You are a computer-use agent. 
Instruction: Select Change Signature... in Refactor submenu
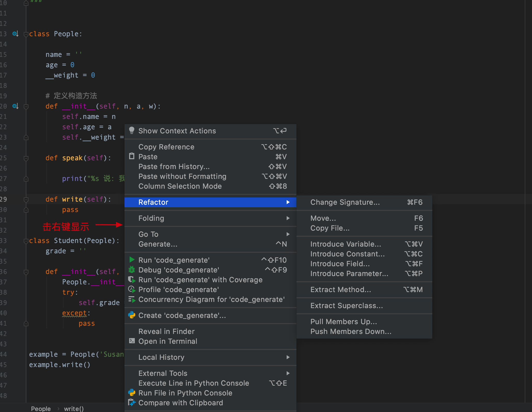tap(364, 202)
